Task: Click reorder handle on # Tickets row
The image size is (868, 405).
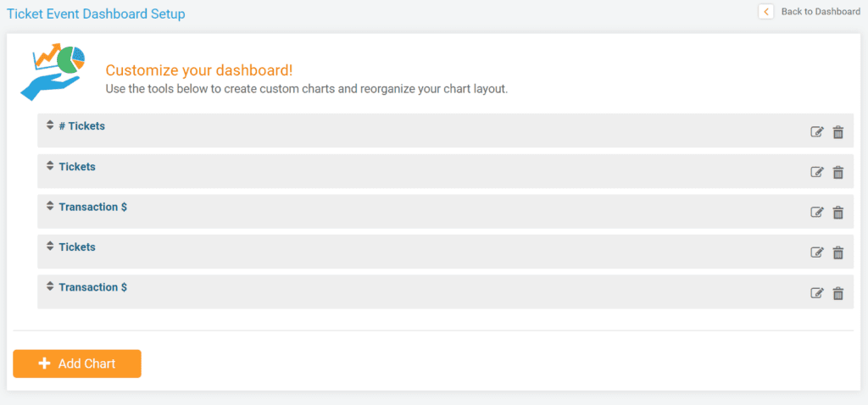Action: pyautogui.click(x=50, y=125)
